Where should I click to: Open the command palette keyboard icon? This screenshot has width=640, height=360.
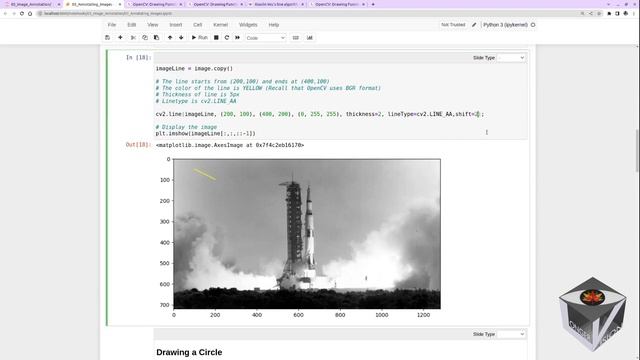pyautogui.click(x=296, y=38)
